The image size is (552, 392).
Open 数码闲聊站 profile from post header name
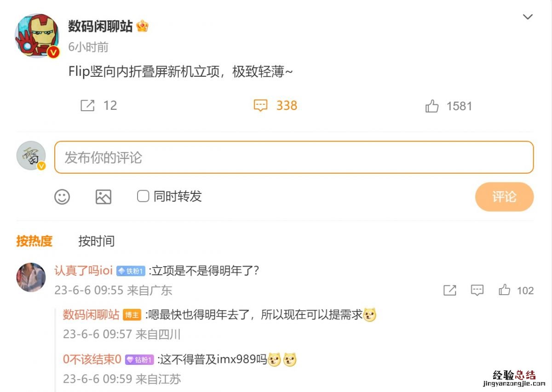100,26
